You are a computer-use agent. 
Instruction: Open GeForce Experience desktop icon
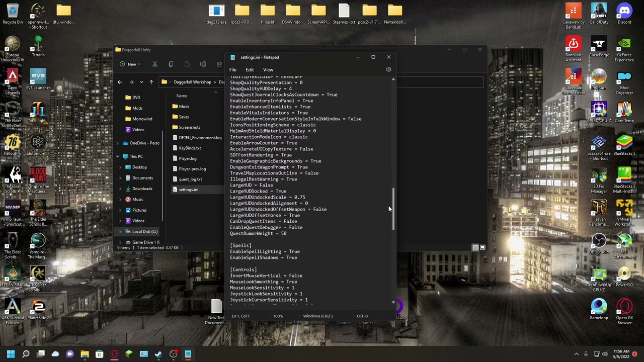click(x=624, y=49)
